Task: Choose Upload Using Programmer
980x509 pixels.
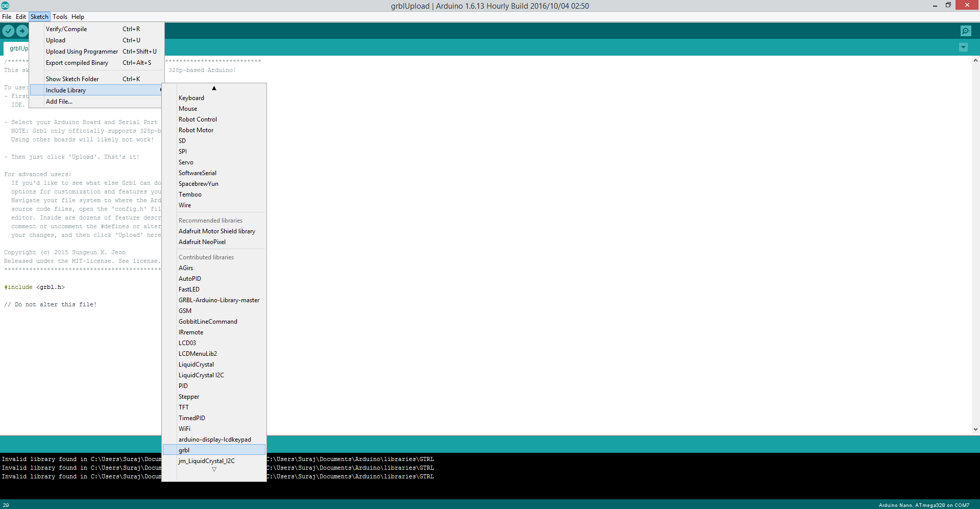Action: point(97,52)
